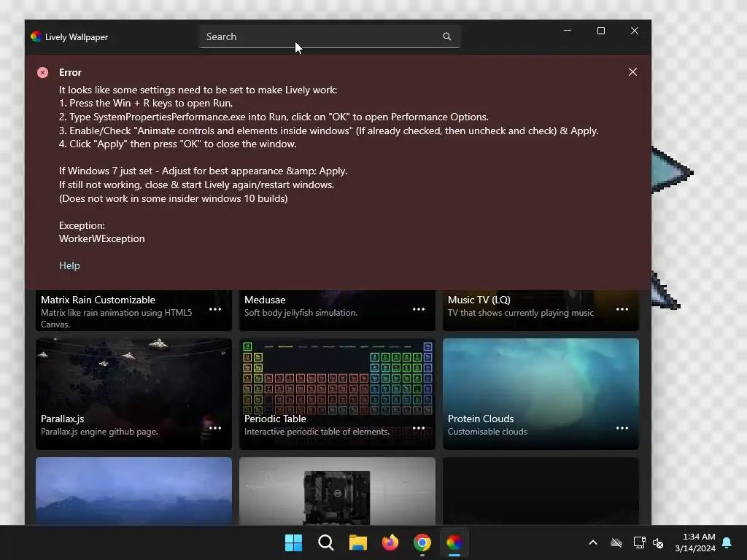
Task: Open File Explorer from taskbar
Action: click(x=357, y=542)
